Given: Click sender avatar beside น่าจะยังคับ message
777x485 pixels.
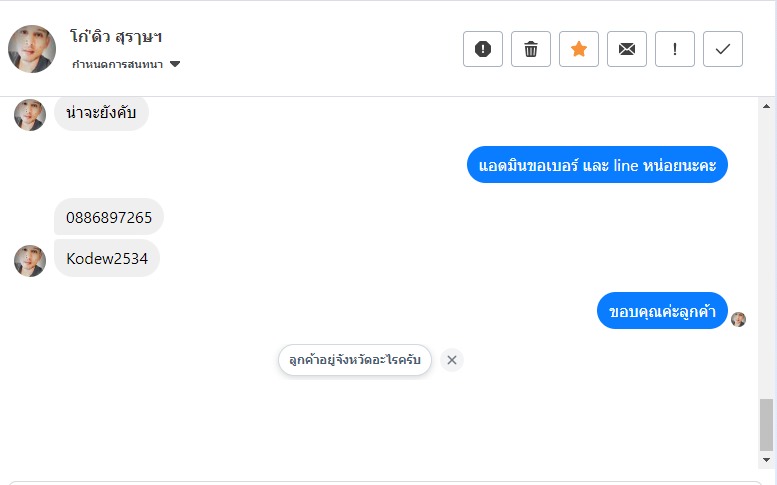Looking at the screenshot, I should 30,115.
